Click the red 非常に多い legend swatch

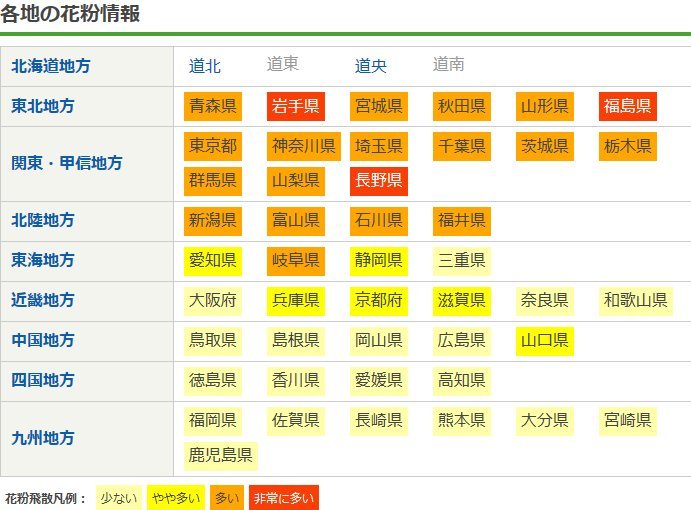tap(283, 497)
